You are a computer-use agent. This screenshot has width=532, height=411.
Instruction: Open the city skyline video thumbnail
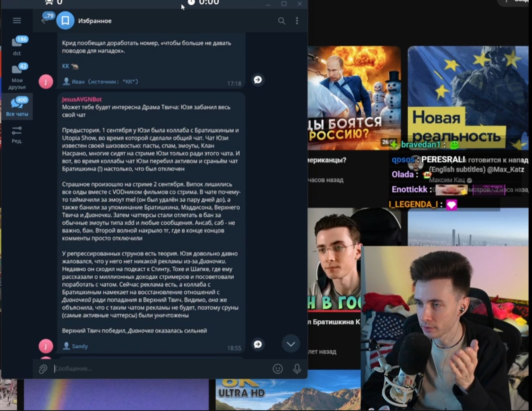(468, 227)
